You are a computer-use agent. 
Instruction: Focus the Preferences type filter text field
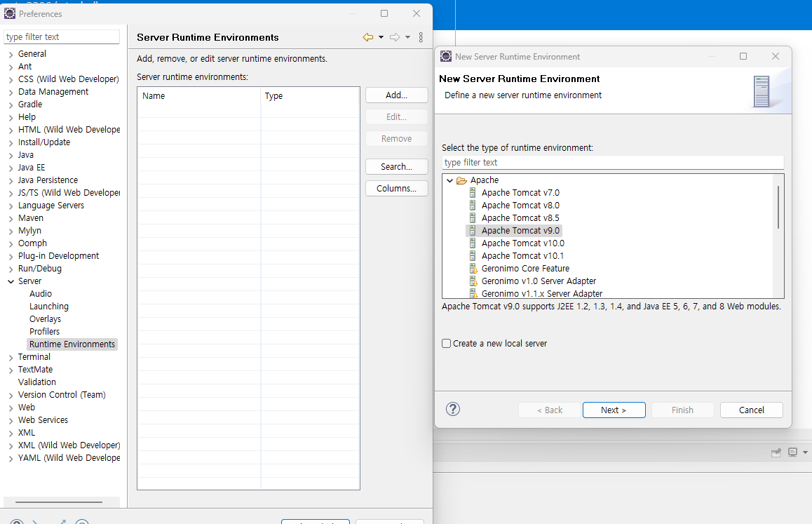62,36
